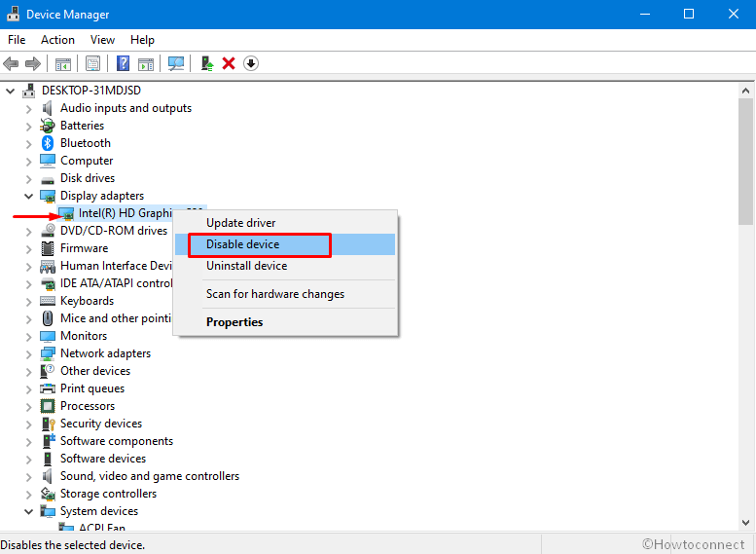Viewport: 756px width, 554px height.
Task: Select Intel(R) HD Graphics device
Action: click(126, 213)
